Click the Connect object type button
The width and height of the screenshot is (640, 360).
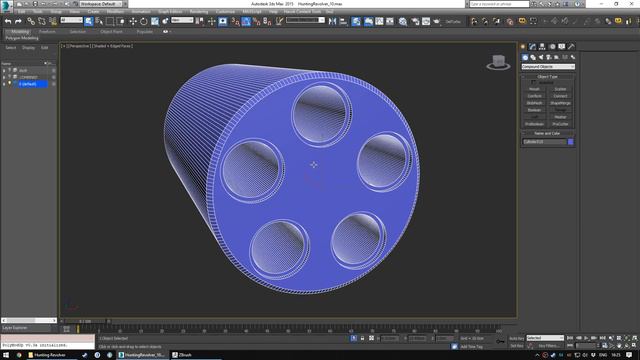[x=560, y=96]
